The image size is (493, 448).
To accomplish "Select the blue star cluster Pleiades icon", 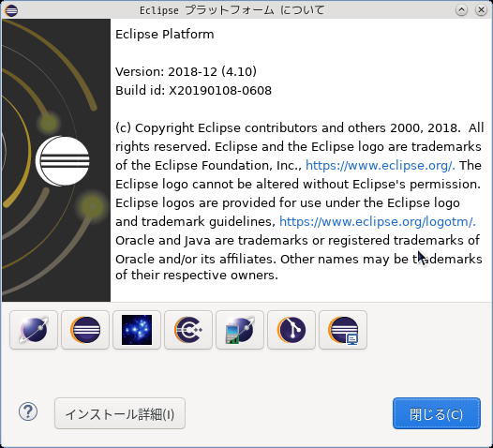I will point(137,330).
